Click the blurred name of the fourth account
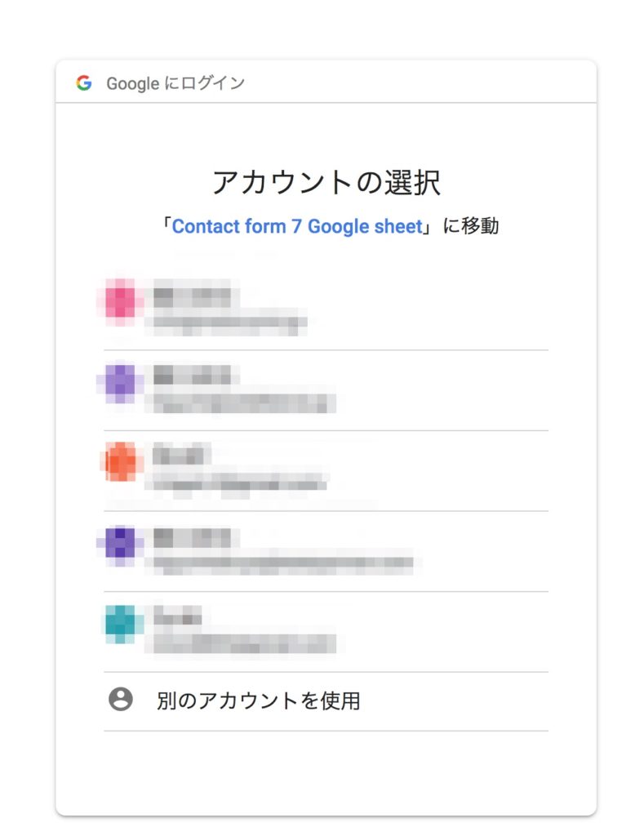 coord(192,536)
